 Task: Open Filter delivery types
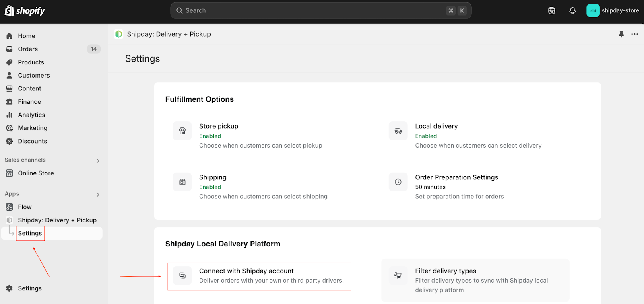(475, 280)
